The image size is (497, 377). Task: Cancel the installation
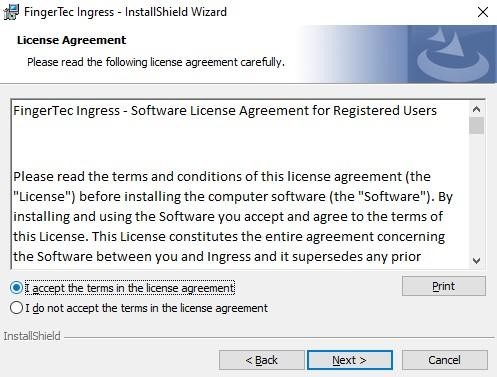click(x=445, y=360)
